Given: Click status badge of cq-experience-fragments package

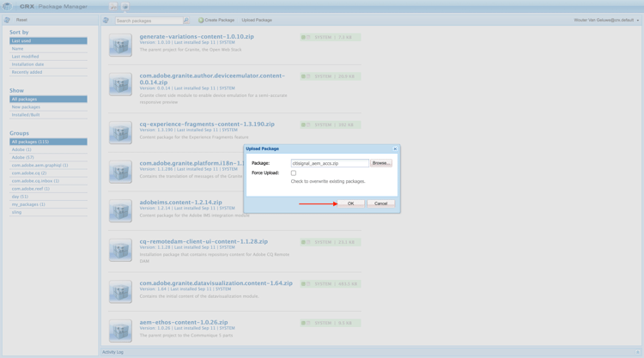Looking at the screenshot, I should pyautogui.click(x=331, y=124).
